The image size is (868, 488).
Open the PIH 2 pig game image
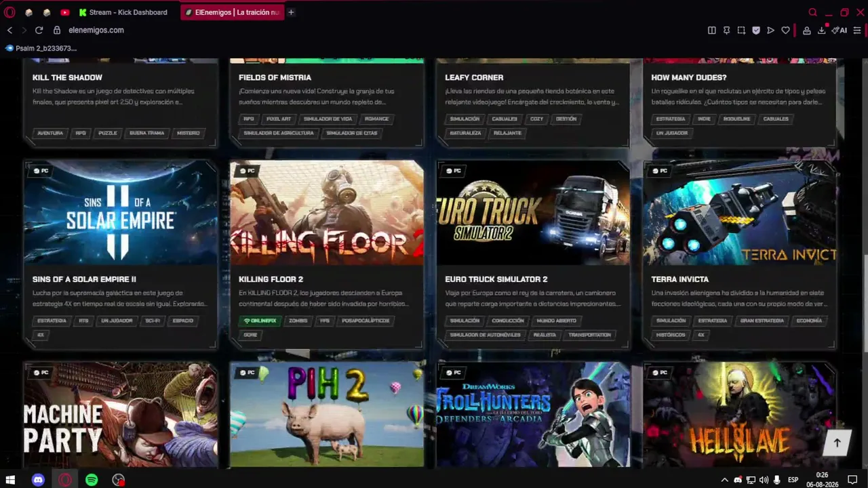327,415
